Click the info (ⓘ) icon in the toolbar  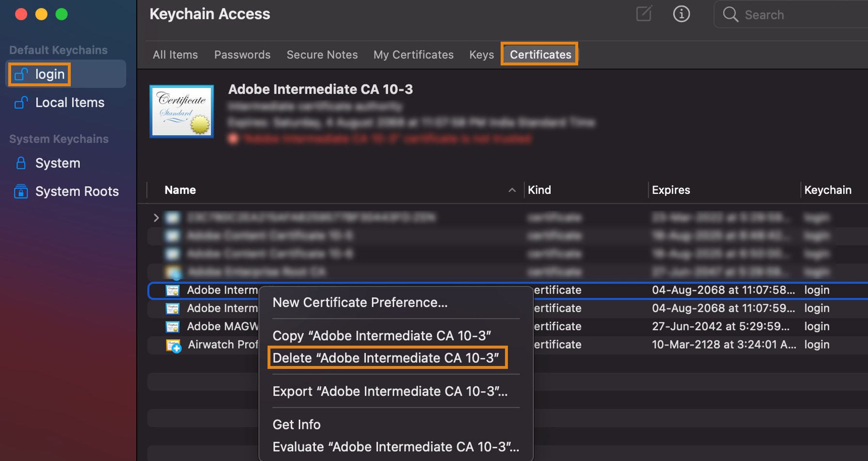click(682, 14)
